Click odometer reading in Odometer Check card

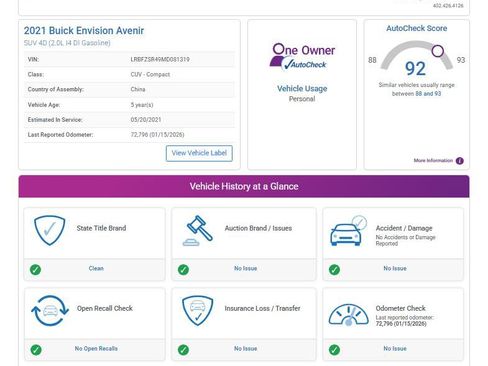pyautogui.click(x=401, y=324)
